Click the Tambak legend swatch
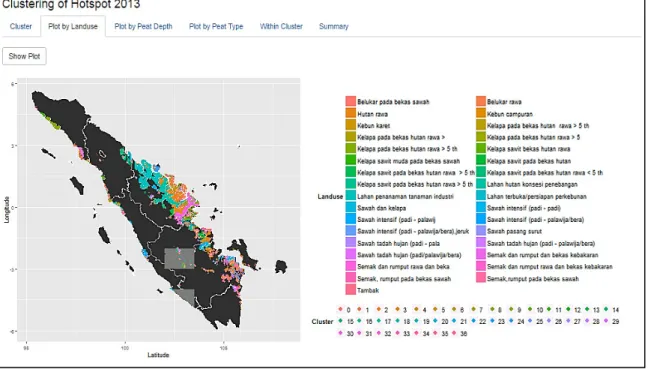Viewport: 648px width, 369px height. tap(350, 290)
